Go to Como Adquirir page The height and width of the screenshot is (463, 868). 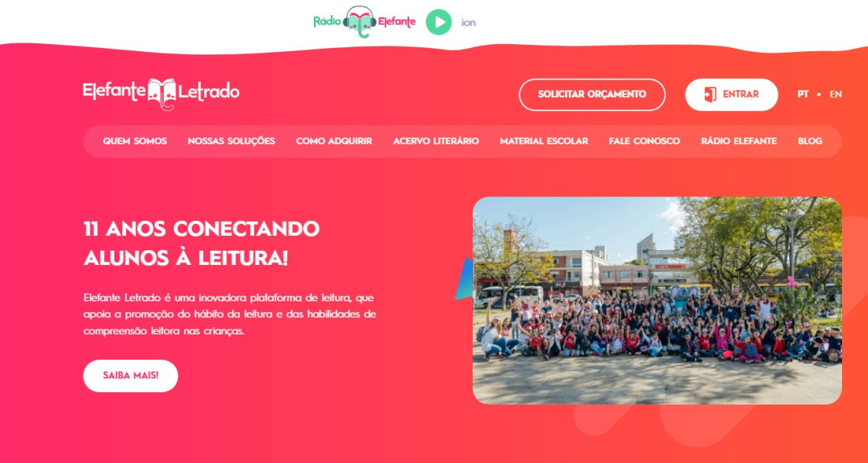[x=334, y=141]
